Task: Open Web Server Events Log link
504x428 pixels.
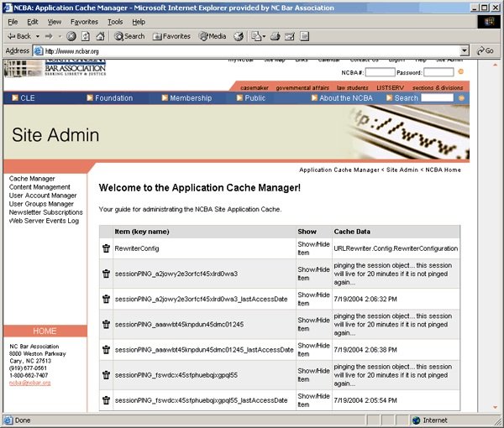Action: pos(44,221)
